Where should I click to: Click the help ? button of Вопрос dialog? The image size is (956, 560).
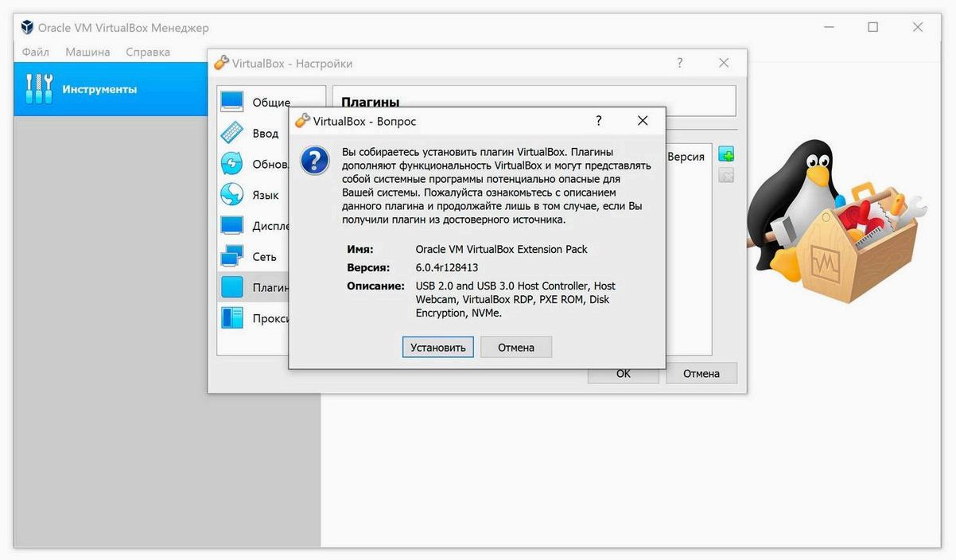[599, 121]
